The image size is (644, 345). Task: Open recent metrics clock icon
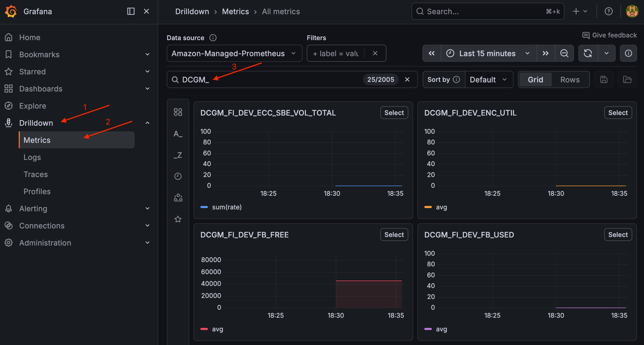(x=178, y=176)
